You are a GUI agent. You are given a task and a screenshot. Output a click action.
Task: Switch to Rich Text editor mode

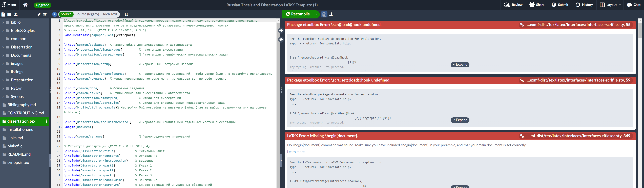(x=110, y=14)
